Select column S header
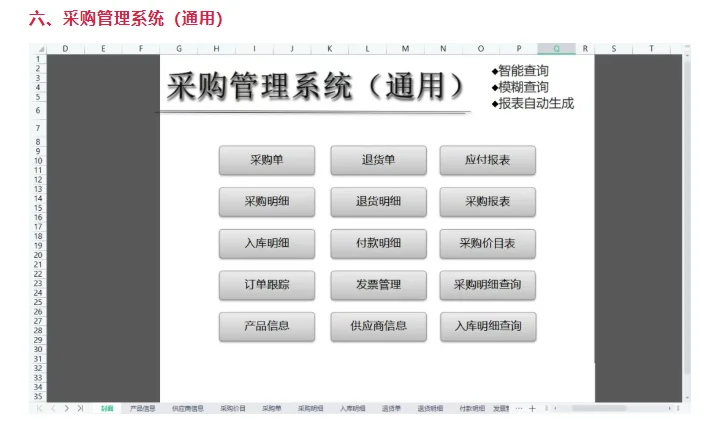708x426 pixels. 614,49
